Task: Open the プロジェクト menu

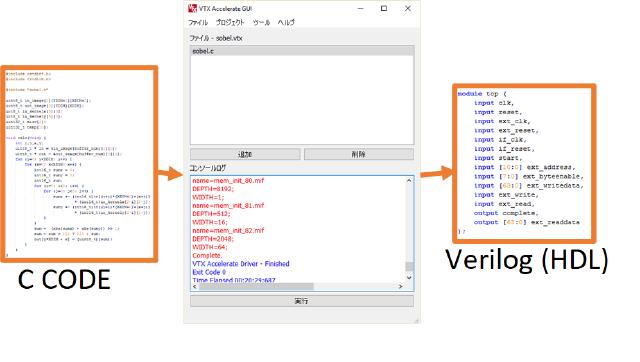Action: pos(230,22)
